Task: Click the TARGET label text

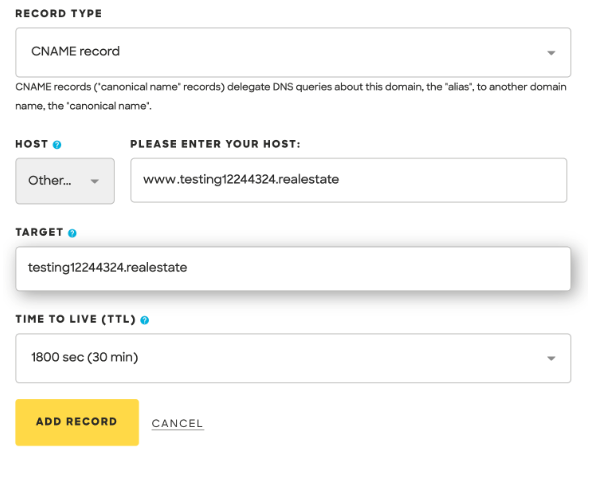Action: [39, 232]
